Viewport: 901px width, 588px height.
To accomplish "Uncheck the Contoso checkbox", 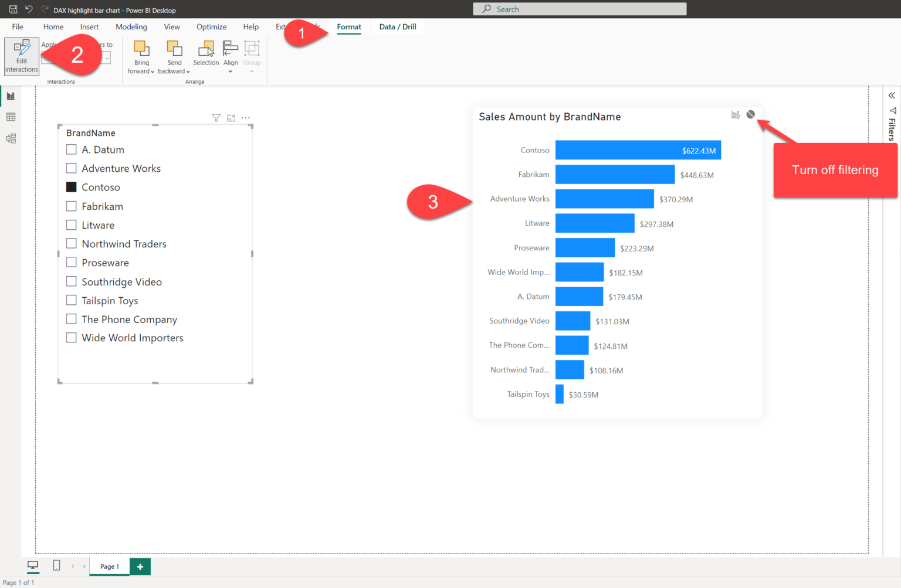I will (x=72, y=187).
